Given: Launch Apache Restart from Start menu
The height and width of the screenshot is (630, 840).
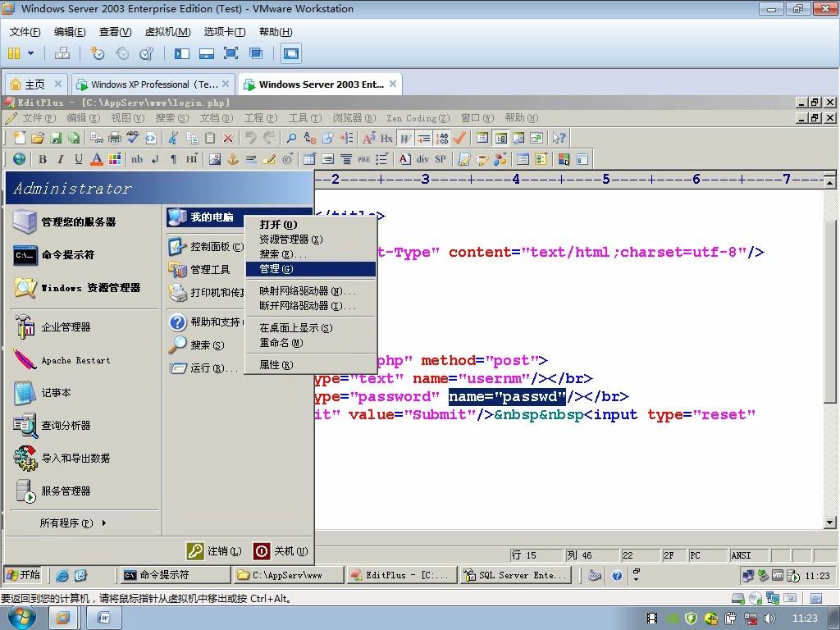Looking at the screenshot, I should pyautogui.click(x=83, y=360).
